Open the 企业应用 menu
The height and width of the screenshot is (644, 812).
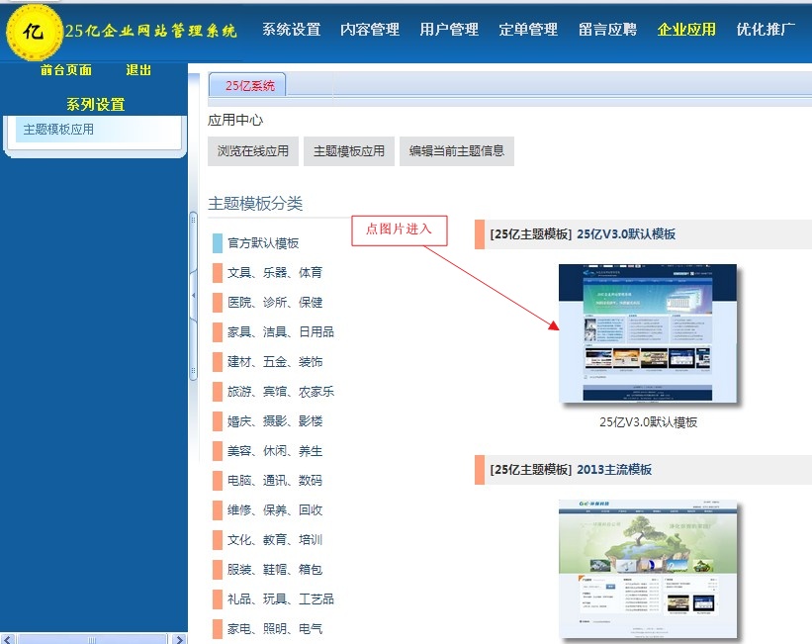click(x=686, y=30)
